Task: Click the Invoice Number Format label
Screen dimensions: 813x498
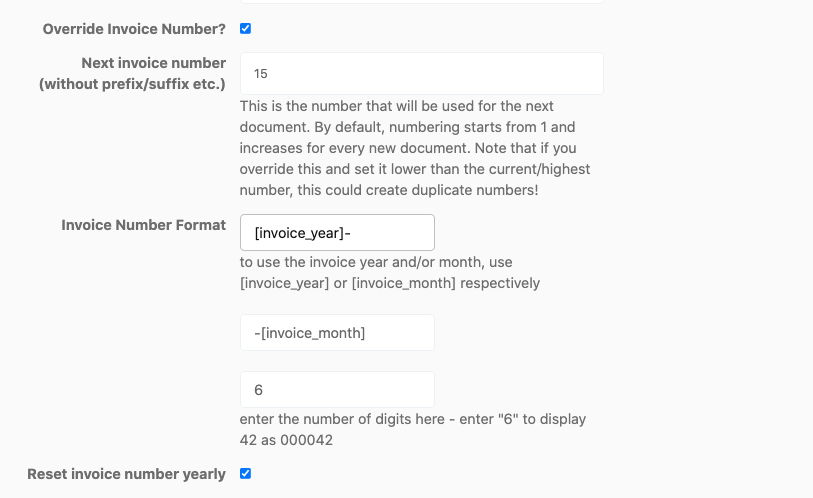Action: pyautogui.click(x=144, y=225)
